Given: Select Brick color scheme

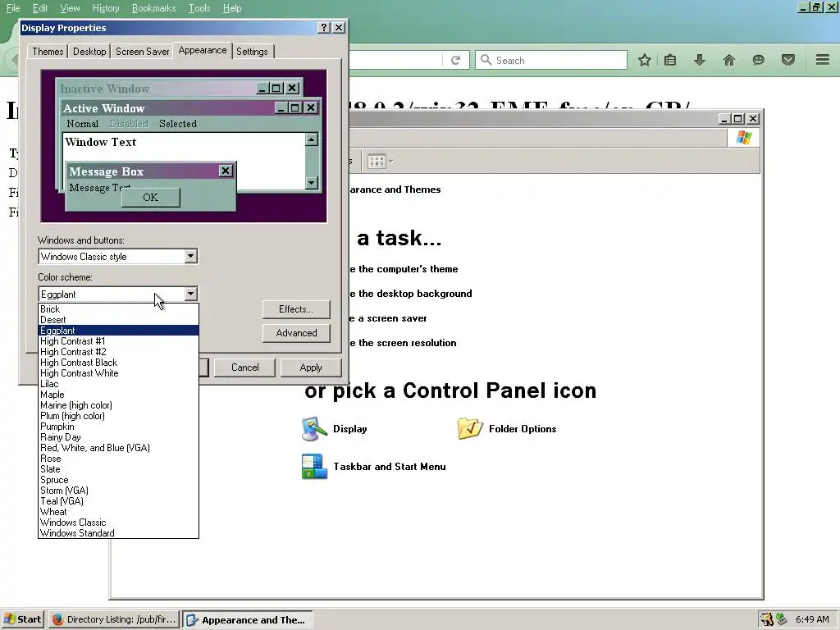Looking at the screenshot, I should point(118,309).
